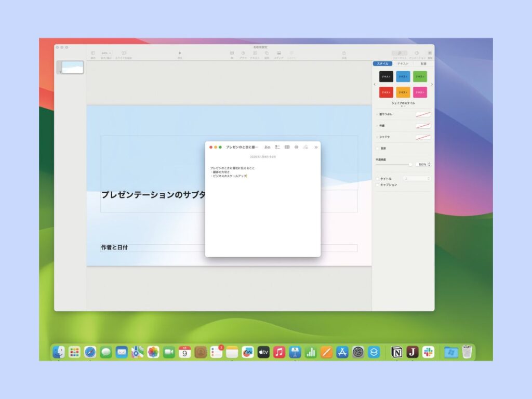Show previous shape styles page
Screen dimensions: 532x399
click(375, 85)
